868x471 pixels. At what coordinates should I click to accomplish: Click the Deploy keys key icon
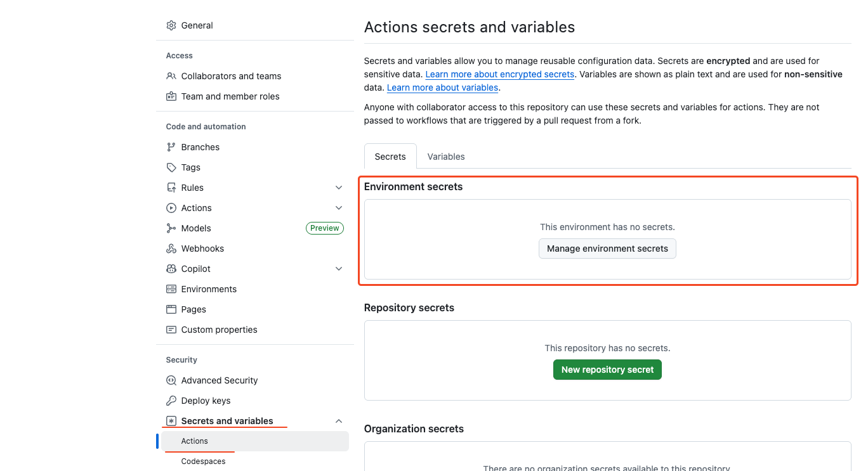[171, 401]
